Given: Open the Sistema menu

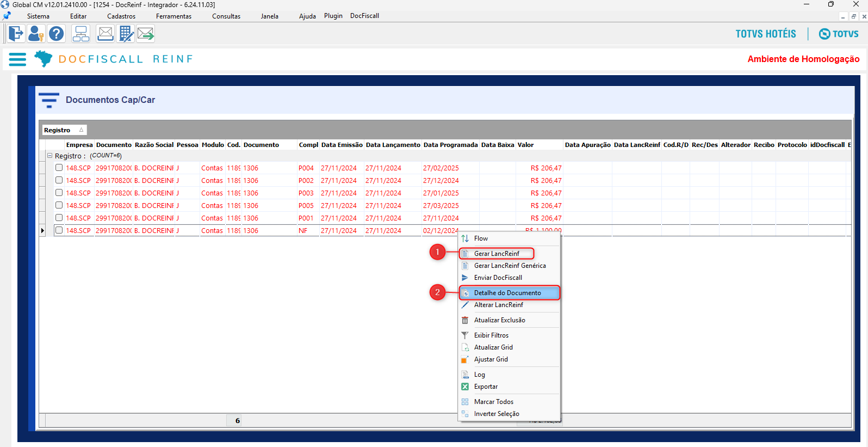Looking at the screenshot, I should [x=38, y=16].
